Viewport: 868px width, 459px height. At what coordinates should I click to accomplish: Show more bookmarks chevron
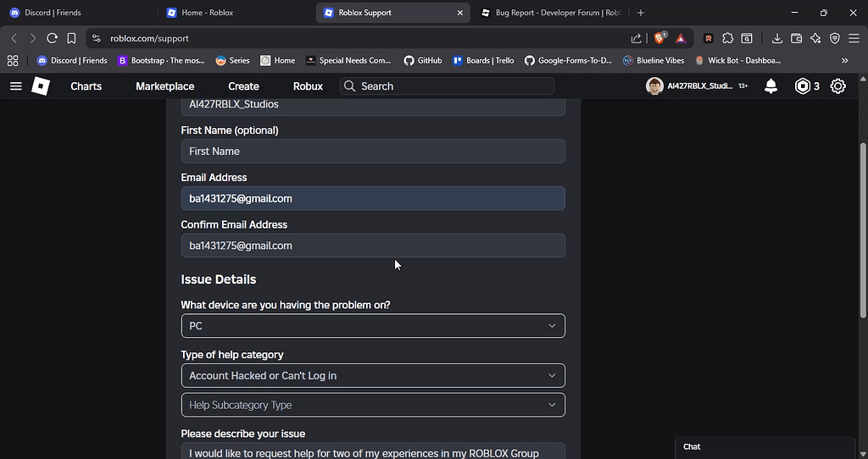click(x=845, y=60)
